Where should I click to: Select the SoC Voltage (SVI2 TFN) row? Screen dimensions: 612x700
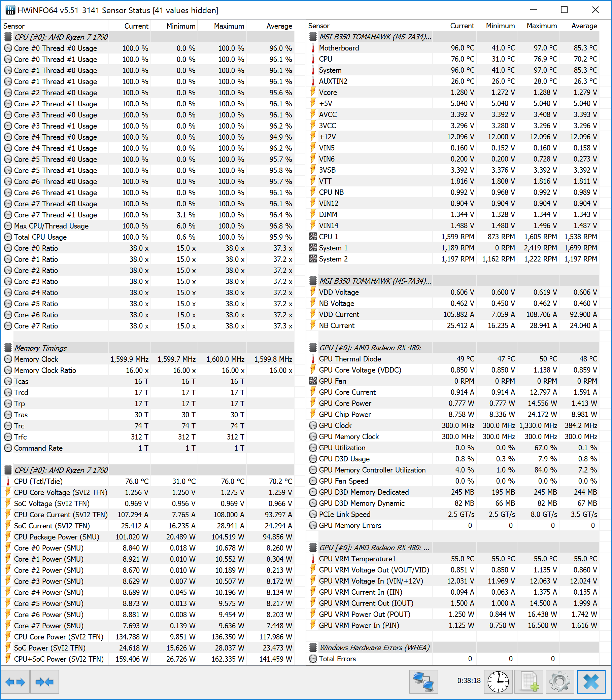pos(148,504)
